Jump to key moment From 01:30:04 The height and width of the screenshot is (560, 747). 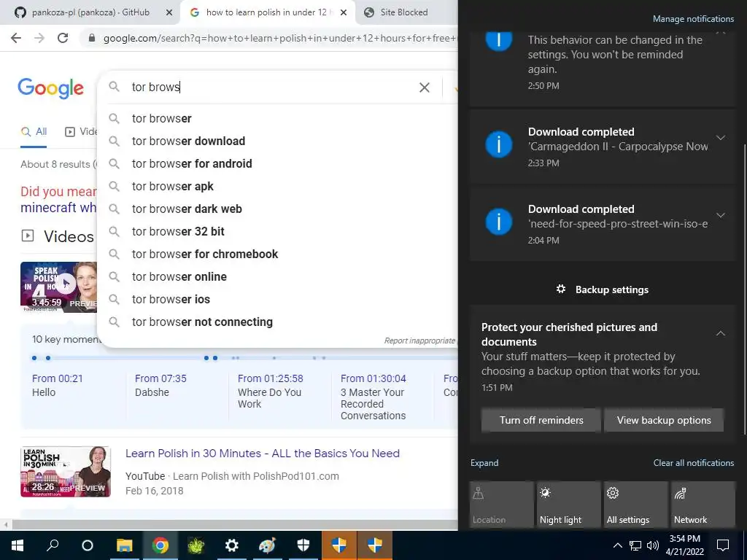(x=373, y=397)
